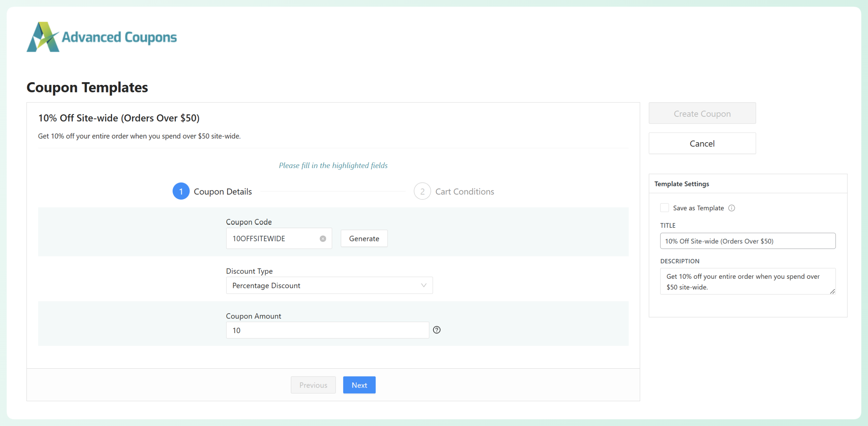
Task: Click the step 2 circle indicator
Action: click(422, 191)
